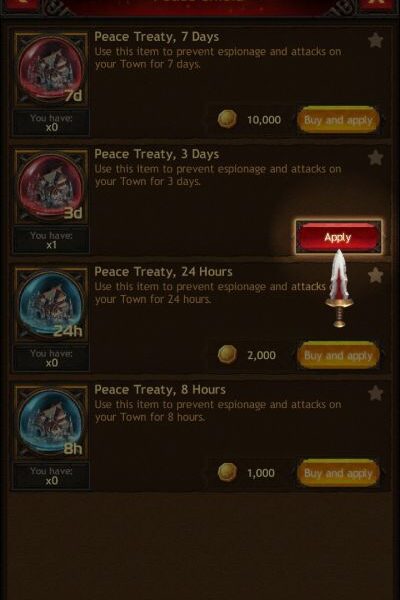Go back with the top-left arrow
This screenshot has width=400, height=600.
click(x=21, y=4)
